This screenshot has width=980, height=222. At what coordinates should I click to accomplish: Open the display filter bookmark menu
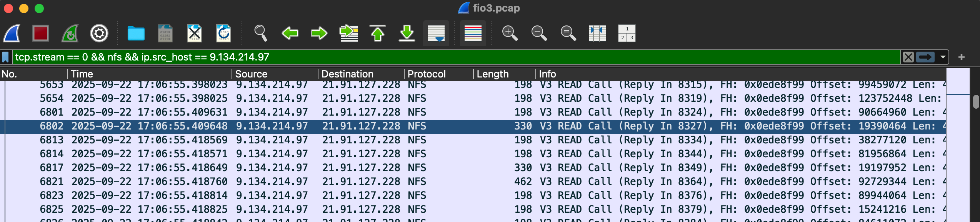[x=5, y=57]
